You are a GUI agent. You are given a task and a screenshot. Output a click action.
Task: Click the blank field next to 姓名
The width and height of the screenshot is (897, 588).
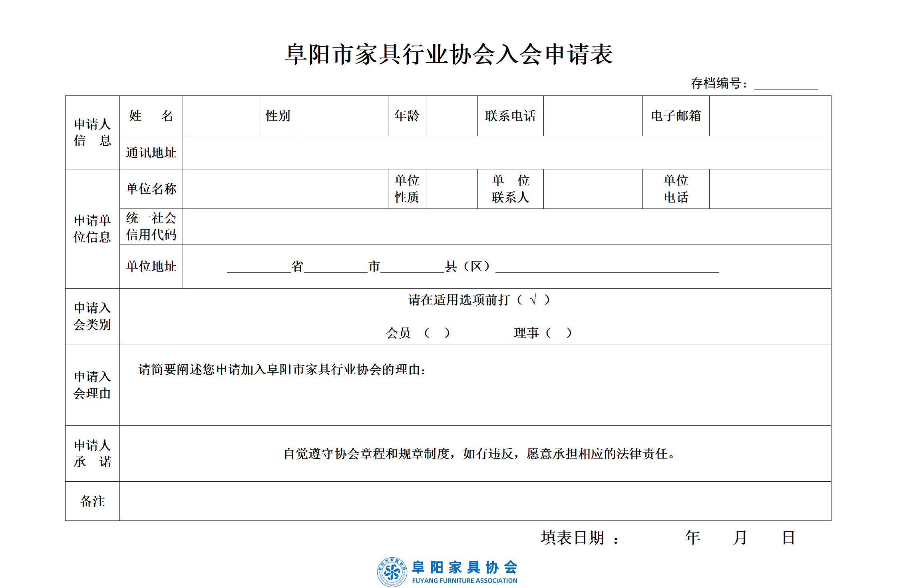(221, 116)
